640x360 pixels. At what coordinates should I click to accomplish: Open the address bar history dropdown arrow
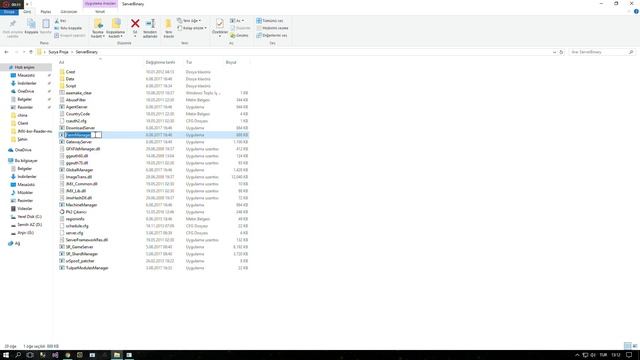click(x=554, y=52)
